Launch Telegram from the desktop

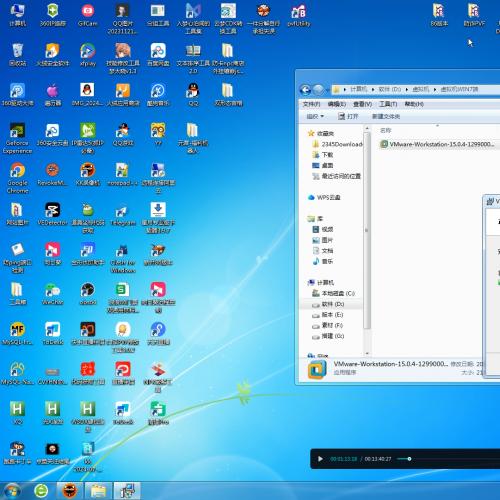coord(123,215)
